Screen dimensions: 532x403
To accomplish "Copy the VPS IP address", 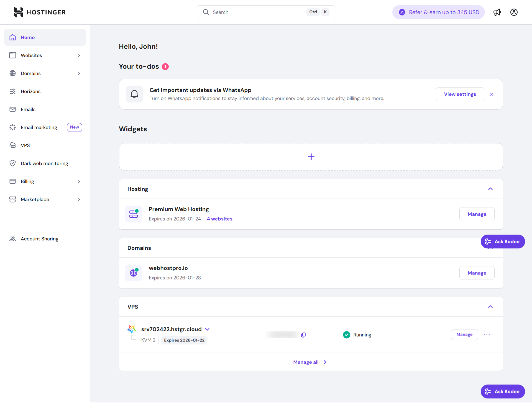I will 303,335.
